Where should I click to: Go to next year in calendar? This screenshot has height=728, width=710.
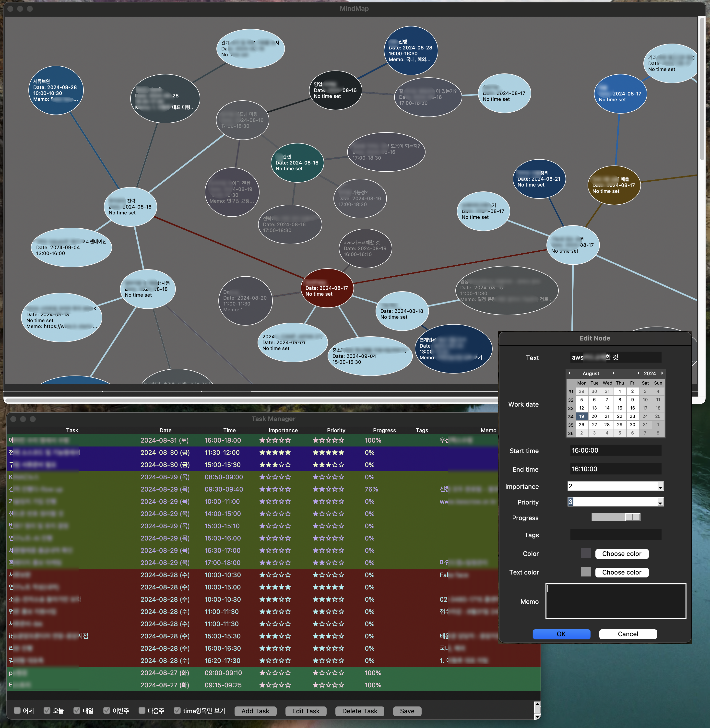[x=662, y=373]
